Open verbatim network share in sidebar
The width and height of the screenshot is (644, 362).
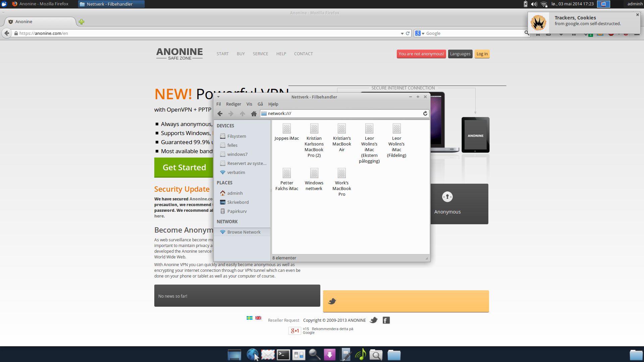point(242,172)
